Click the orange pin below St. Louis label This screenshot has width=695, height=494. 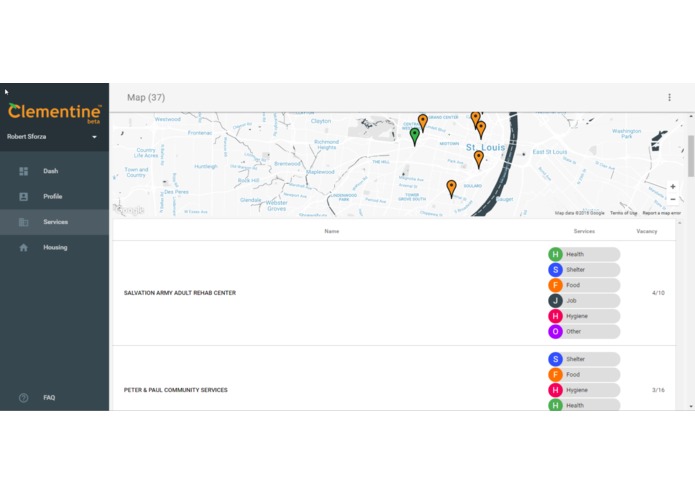479,159
